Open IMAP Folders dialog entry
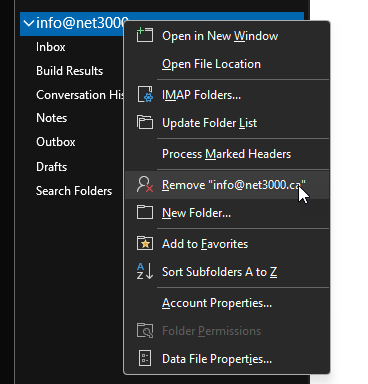The height and width of the screenshot is (384, 368). (227, 95)
